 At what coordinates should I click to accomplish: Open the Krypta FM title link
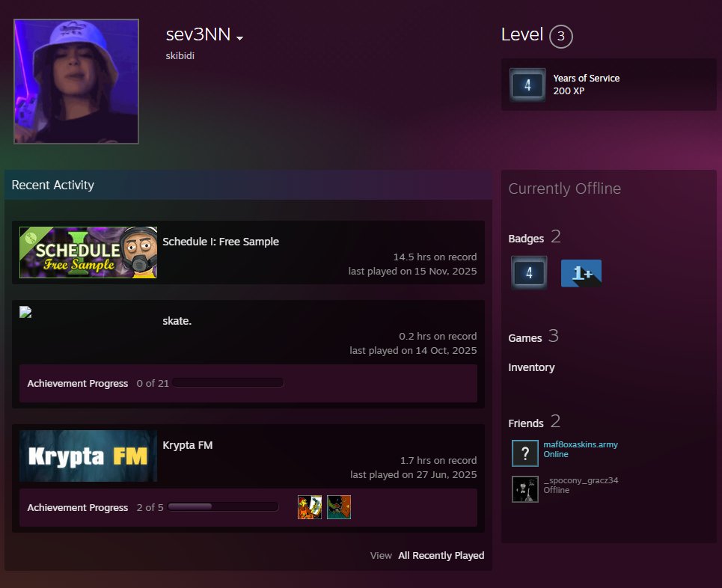187,445
